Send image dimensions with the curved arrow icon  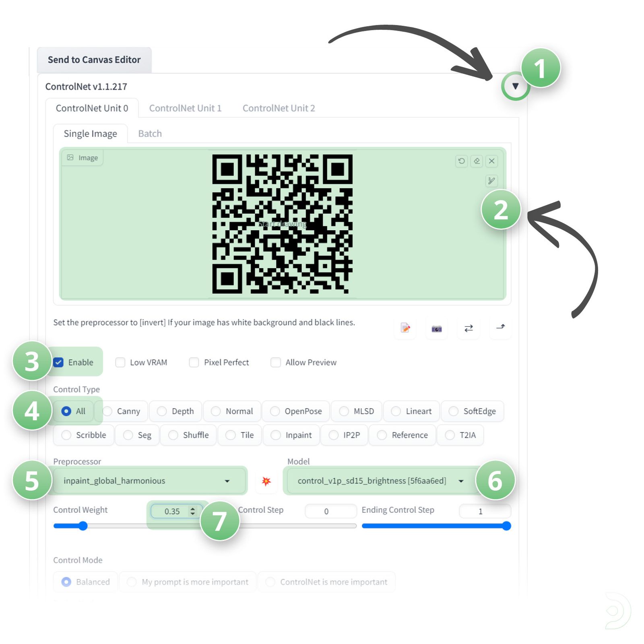(x=500, y=328)
